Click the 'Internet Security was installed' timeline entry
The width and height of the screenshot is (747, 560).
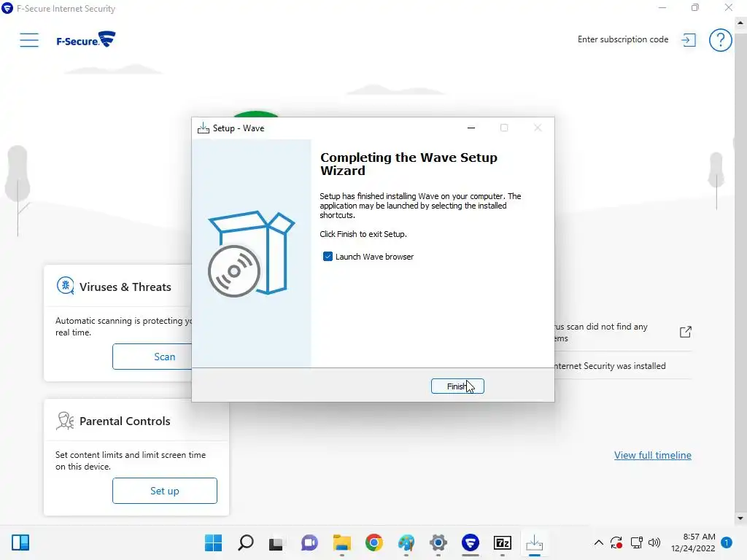611,366
